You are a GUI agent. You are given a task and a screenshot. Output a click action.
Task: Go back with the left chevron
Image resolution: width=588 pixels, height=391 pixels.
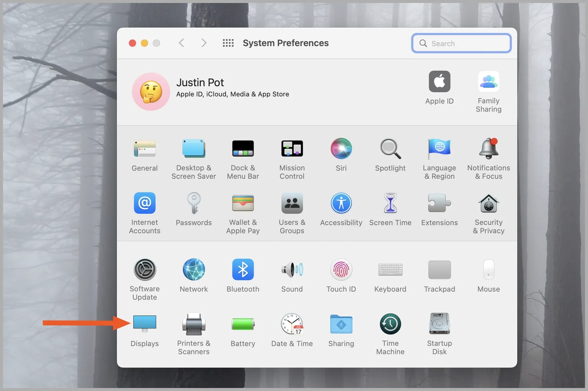click(182, 43)
